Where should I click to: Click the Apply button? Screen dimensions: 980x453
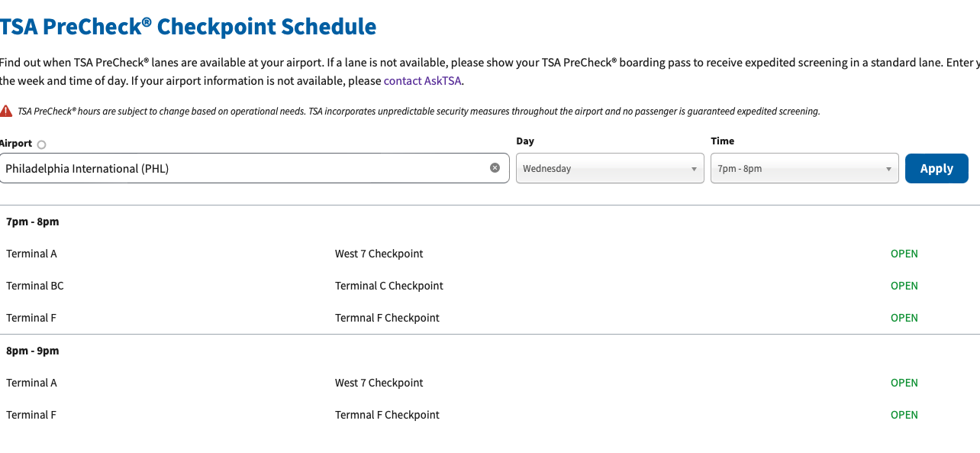tap(936, 169)
